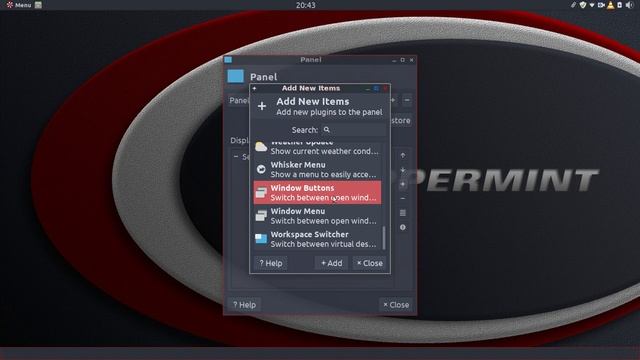640x360 pixels.
Task: Open Help in the Panel window
Action: click(244, 304)
